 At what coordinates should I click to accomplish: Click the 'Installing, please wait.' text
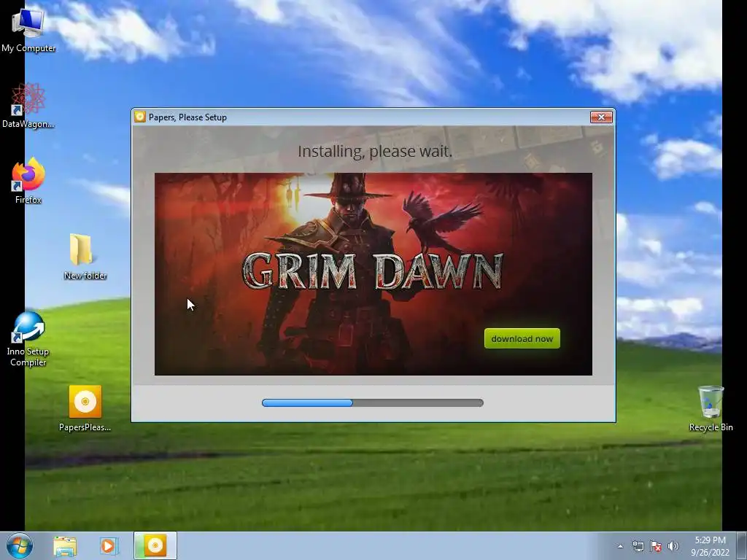(x=375, y=152)
